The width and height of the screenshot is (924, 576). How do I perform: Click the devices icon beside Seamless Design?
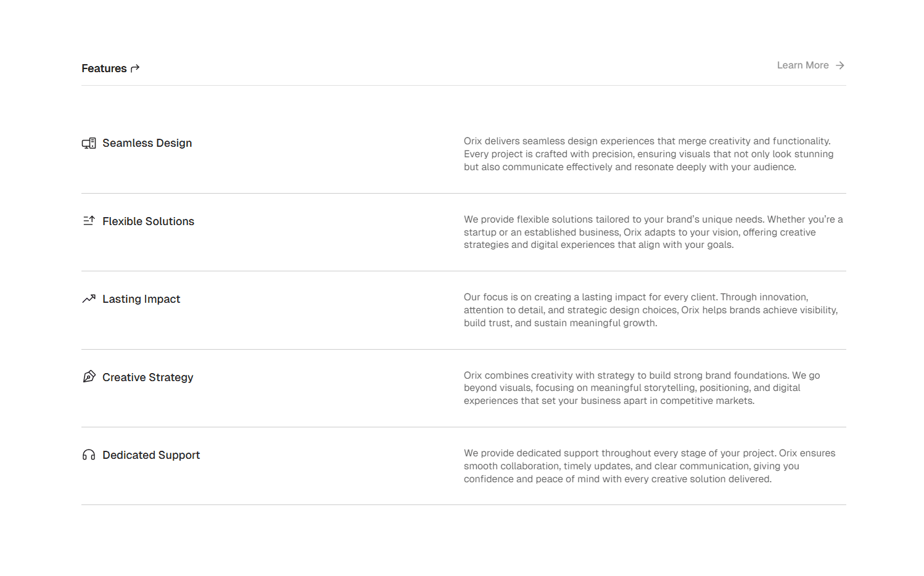(89, 142)
